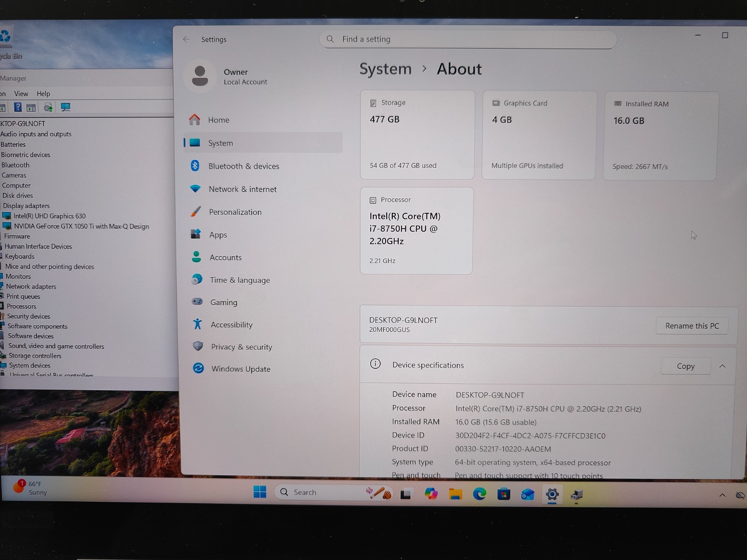747x560 pixels.
Task: Select Display adapters in Device Manager
Action: tap(26, 206)
